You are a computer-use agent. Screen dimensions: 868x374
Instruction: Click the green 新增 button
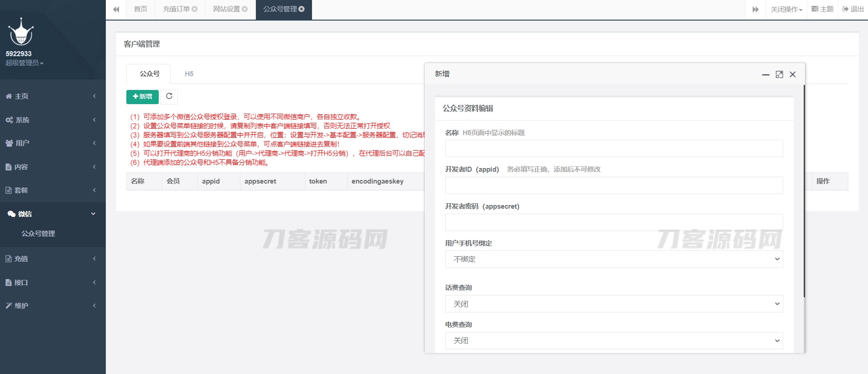(142, 97)
